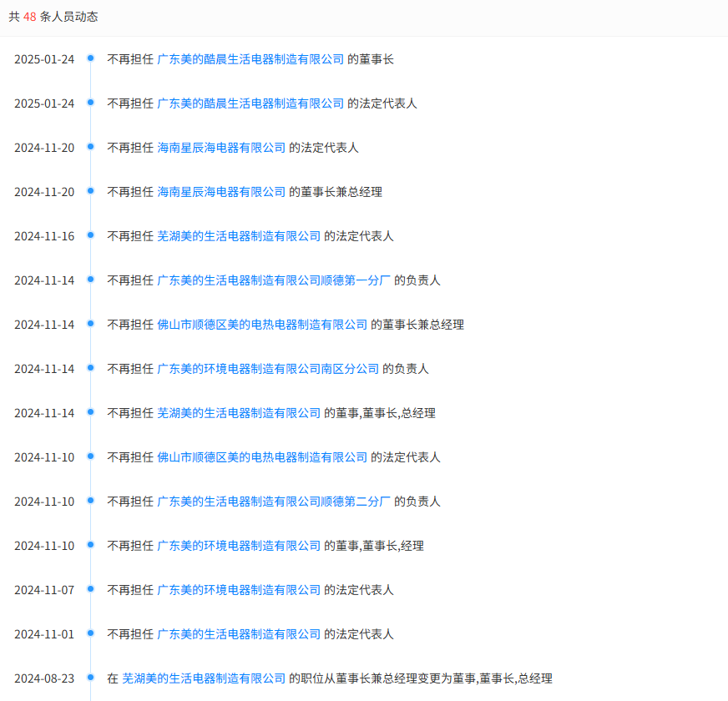Open the 顺德第二分厂 company link
Screen dimensions: 728x701
coord(274,502)
